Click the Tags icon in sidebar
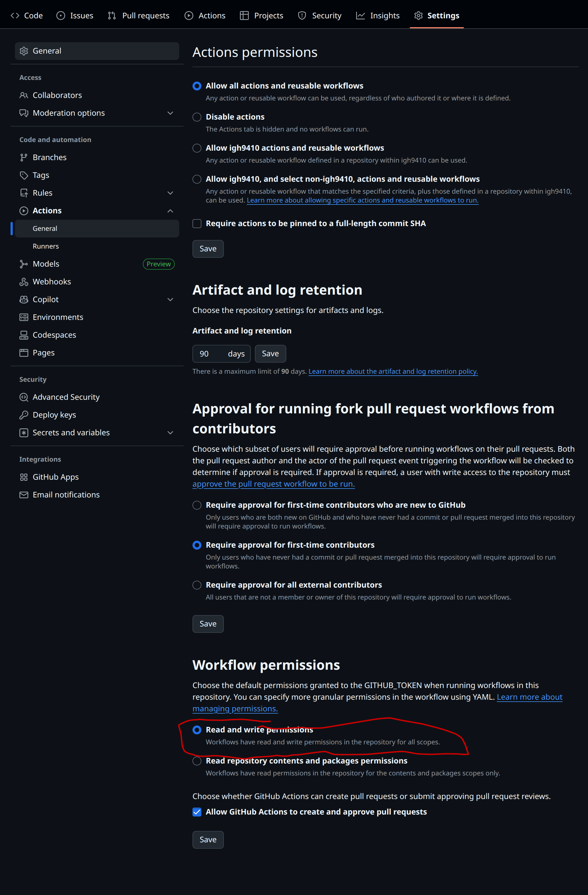Screen dimensions: 588x895 [x=24, y=175]
